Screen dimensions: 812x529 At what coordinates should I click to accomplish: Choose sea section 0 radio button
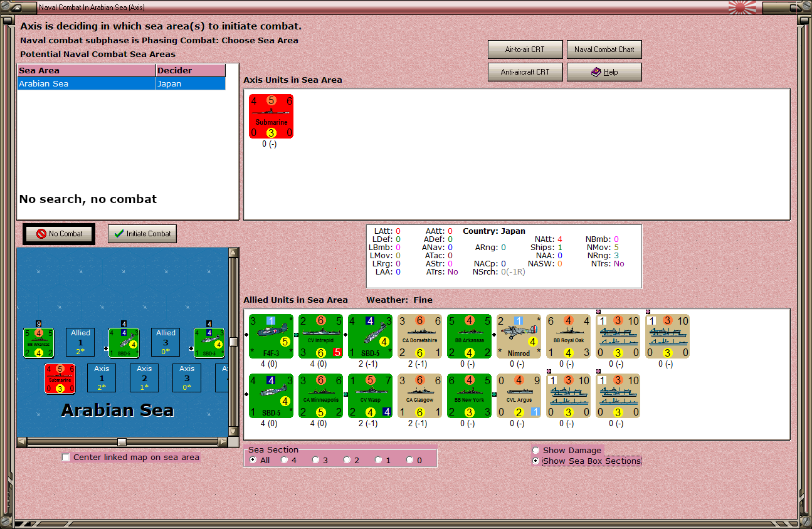point(410,460)
